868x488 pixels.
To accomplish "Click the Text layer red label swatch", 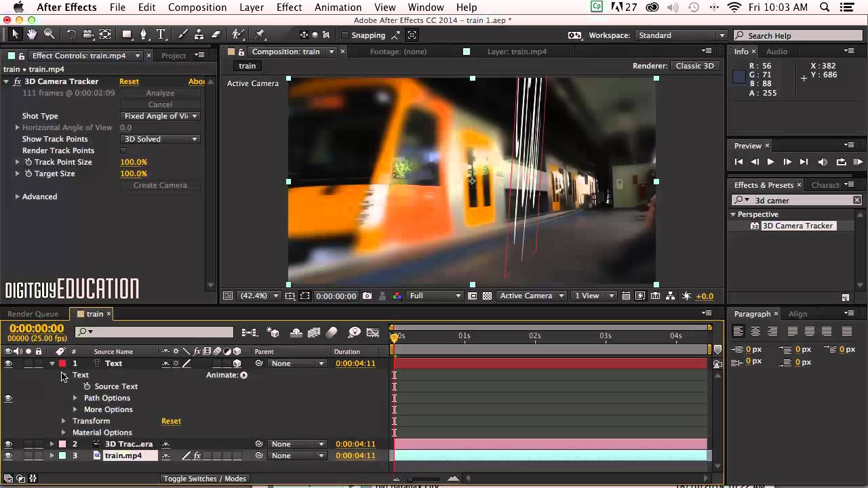I will pyautogui.click(x=62, y=363).
